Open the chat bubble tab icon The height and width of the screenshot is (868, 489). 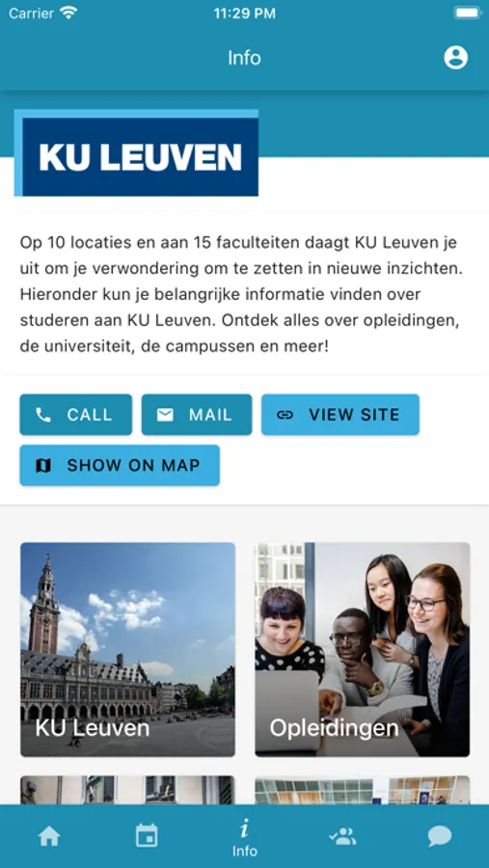pos(440,836)
